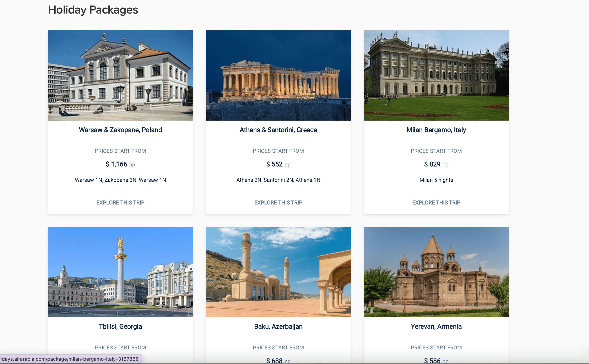Open the 'Tbilisi, Georgia' package title
The width and height of the screenshot is (589, 364).
120,326
